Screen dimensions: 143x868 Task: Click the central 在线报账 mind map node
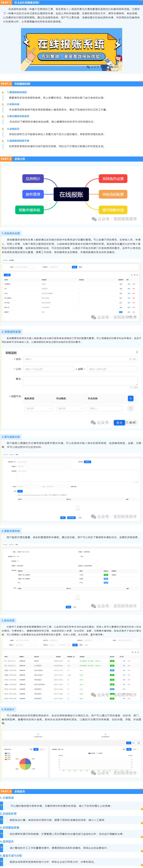point(71,194)
